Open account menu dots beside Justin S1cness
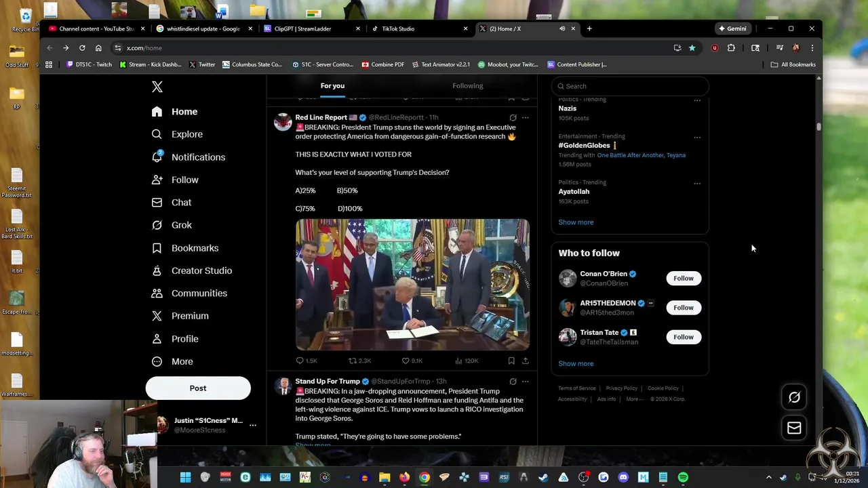Image resolution: width=868 pixels, height=488 pixels. pos(253,425)
